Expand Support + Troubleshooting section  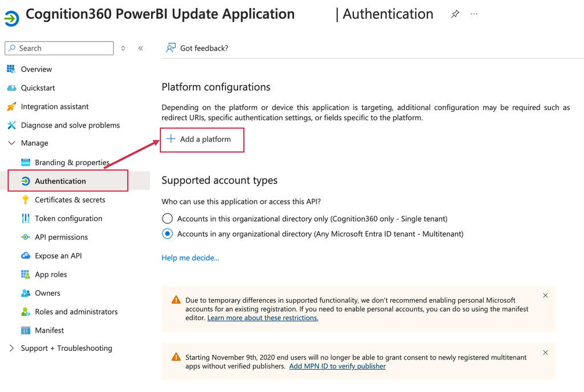(11, 348)
